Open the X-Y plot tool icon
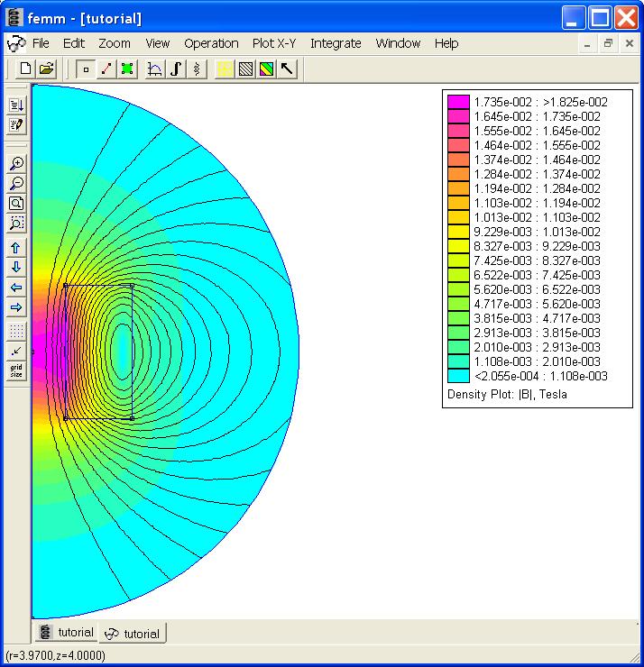The width and height of the screenshot is (644, 667). point(155,69)
